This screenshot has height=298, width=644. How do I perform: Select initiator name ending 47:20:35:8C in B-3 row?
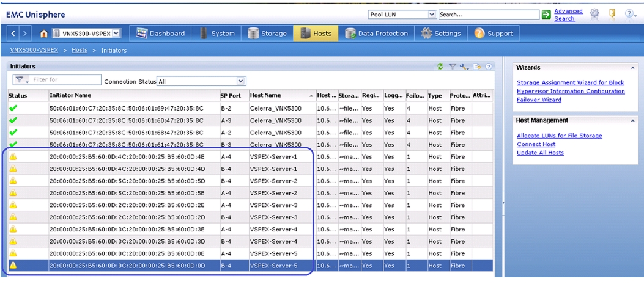[127, 145]
